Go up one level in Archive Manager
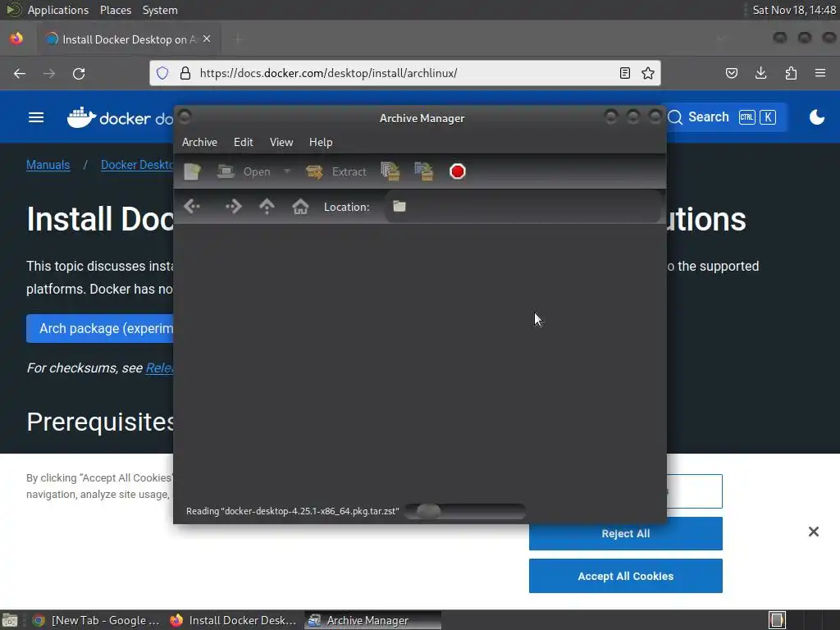The height and width of the screenshot is (630, 840). point(267,206)
